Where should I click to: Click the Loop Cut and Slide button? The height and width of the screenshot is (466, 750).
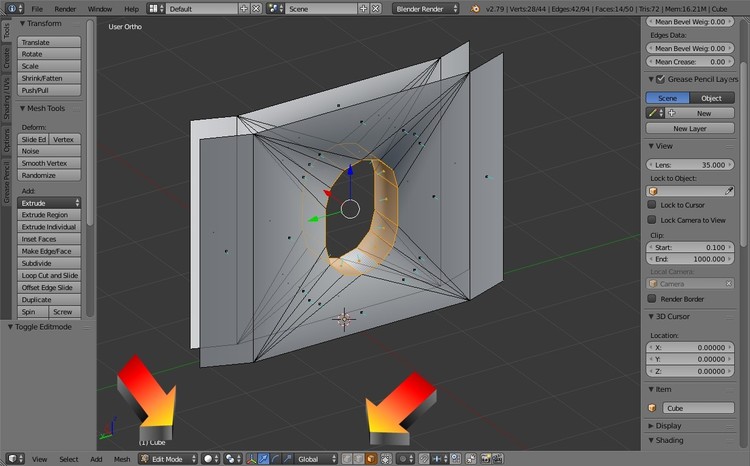(50, 275)
